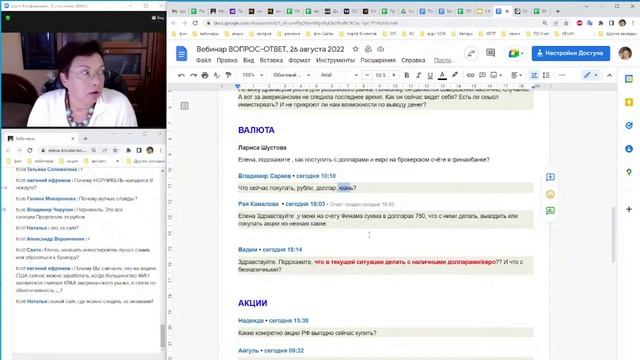Get add-ons with side panel plus icon

(629, 209)
